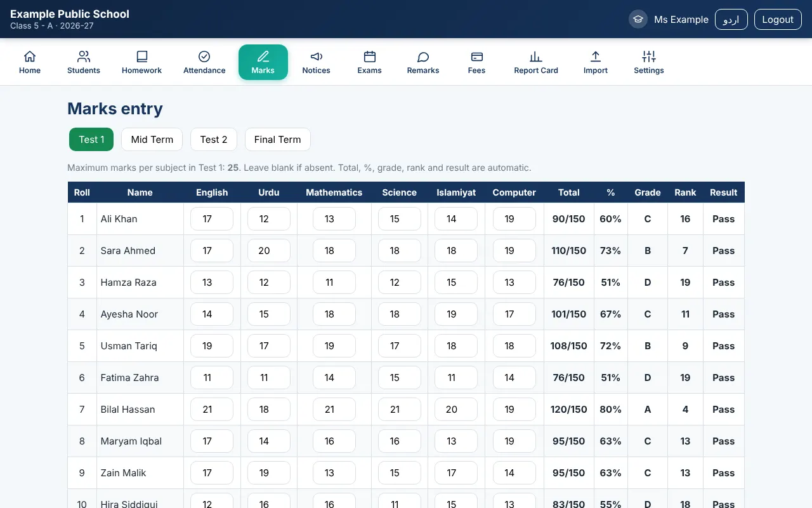Switch to the Test 1 tab
Image resolution: width=812 pixels, height=508 pixels.
coord(91,140)
